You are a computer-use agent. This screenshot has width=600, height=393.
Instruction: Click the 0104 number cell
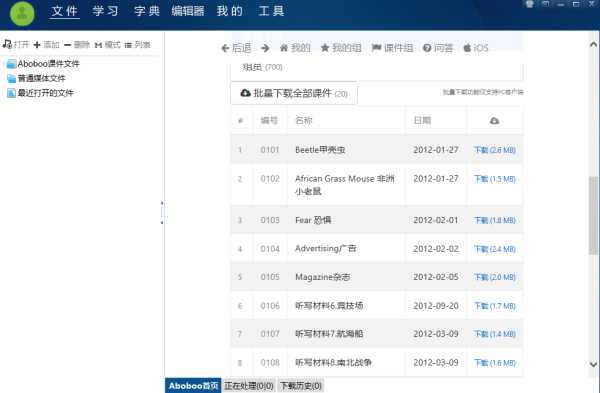[270, 249]
